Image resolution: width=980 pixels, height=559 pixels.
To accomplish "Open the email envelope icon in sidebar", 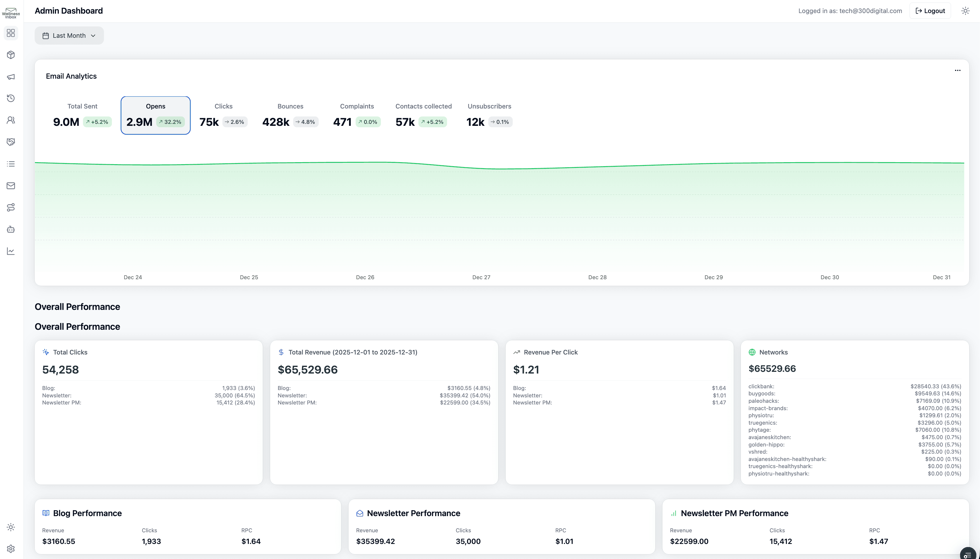I will click(11, 185).
